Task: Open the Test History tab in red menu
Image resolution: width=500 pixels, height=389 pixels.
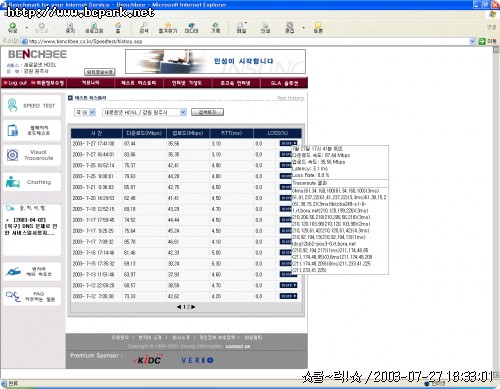Action: click(x=139, y=83)
